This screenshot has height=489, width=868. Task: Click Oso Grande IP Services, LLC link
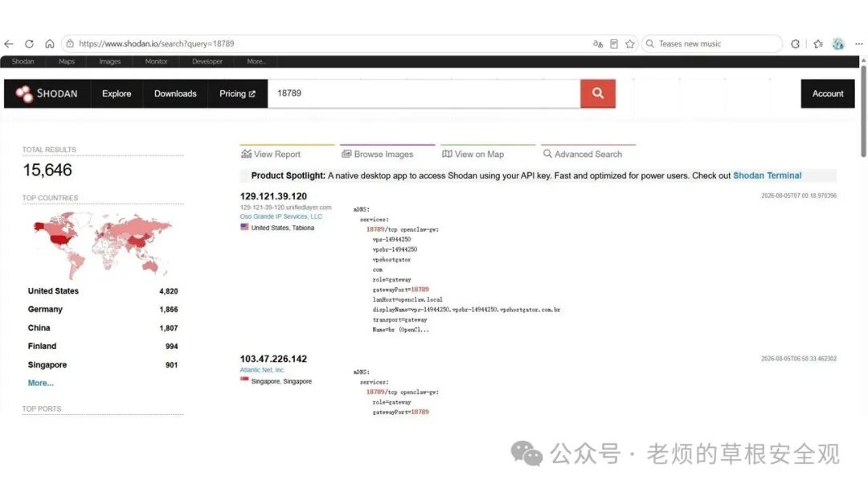point(280,216)
